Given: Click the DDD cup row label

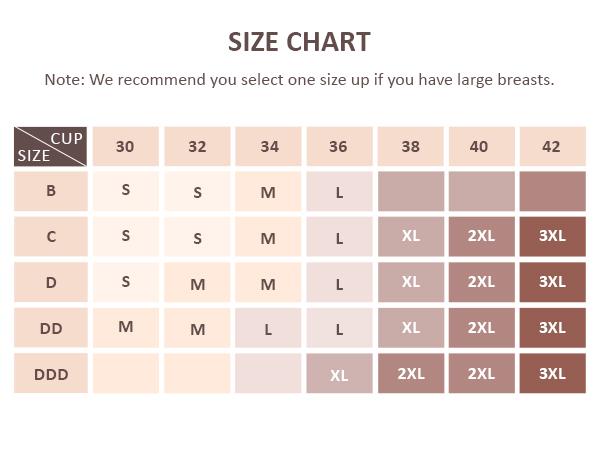Looking at the screenshot, I should (51, 374).
